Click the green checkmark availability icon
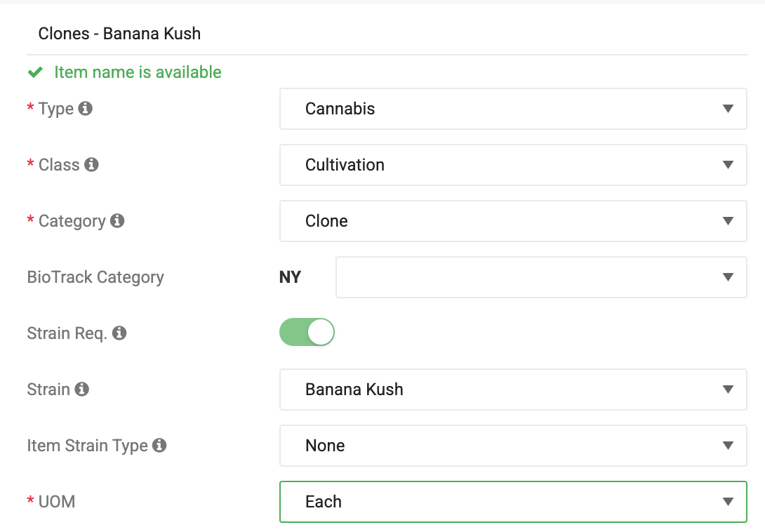 (x=35, y=72)
